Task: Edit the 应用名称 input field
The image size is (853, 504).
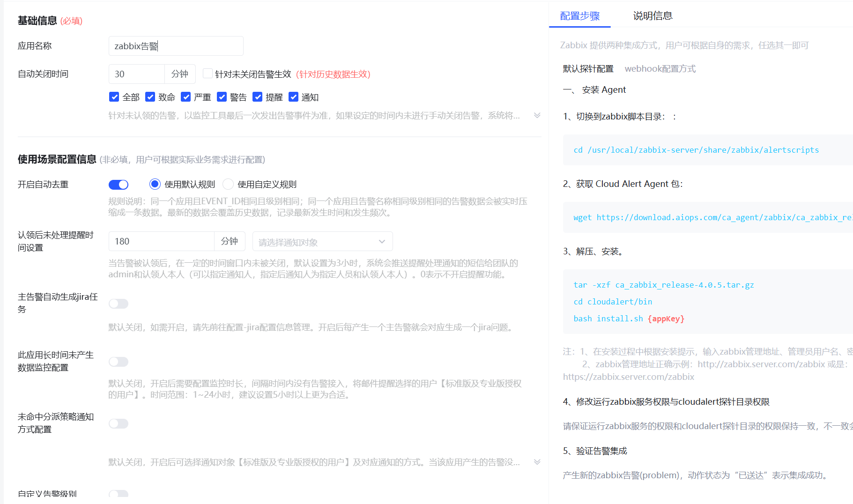Action: pos(176,46)
